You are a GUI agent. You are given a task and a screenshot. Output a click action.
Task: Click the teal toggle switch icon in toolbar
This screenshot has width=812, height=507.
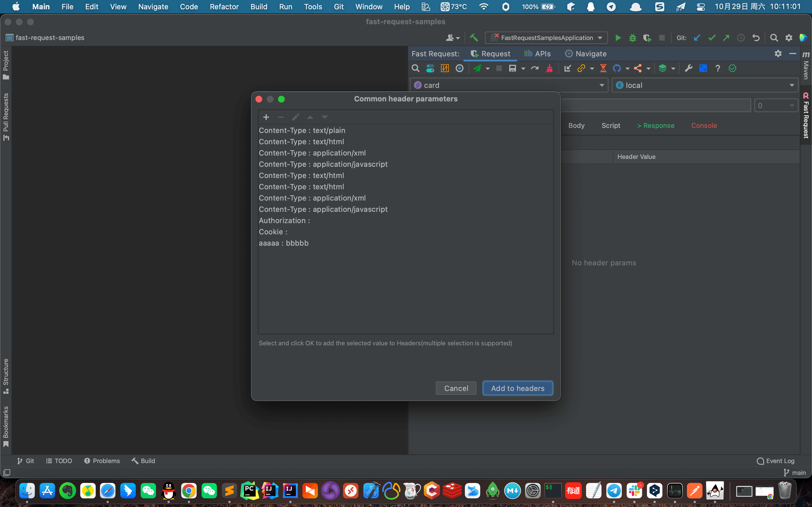pos(430,68)
